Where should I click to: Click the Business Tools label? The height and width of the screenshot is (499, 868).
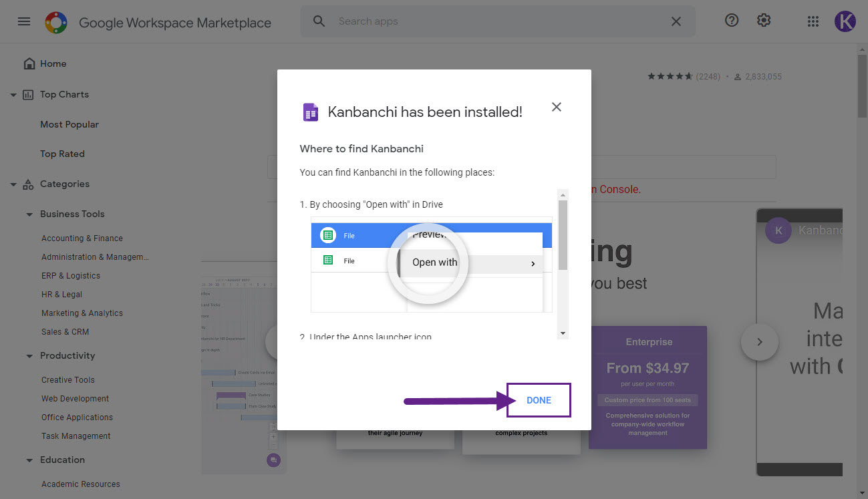tap(72, 214)
